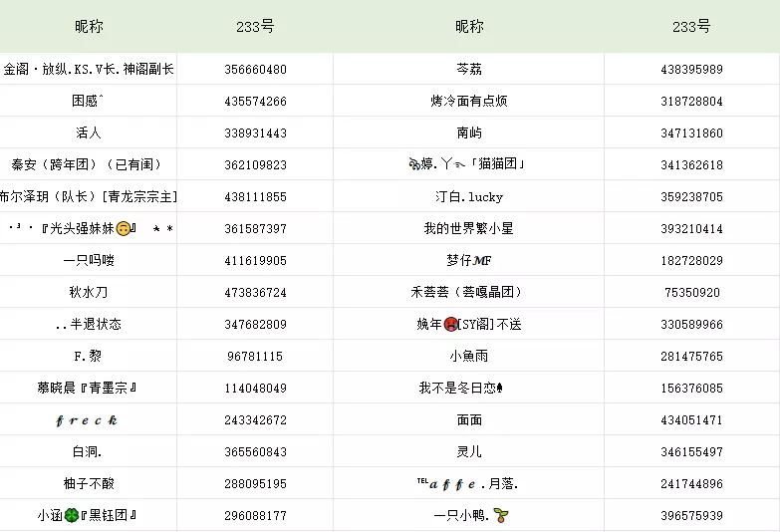Click the sprout emoji after 一只小鸭

[x=513, y=516]
